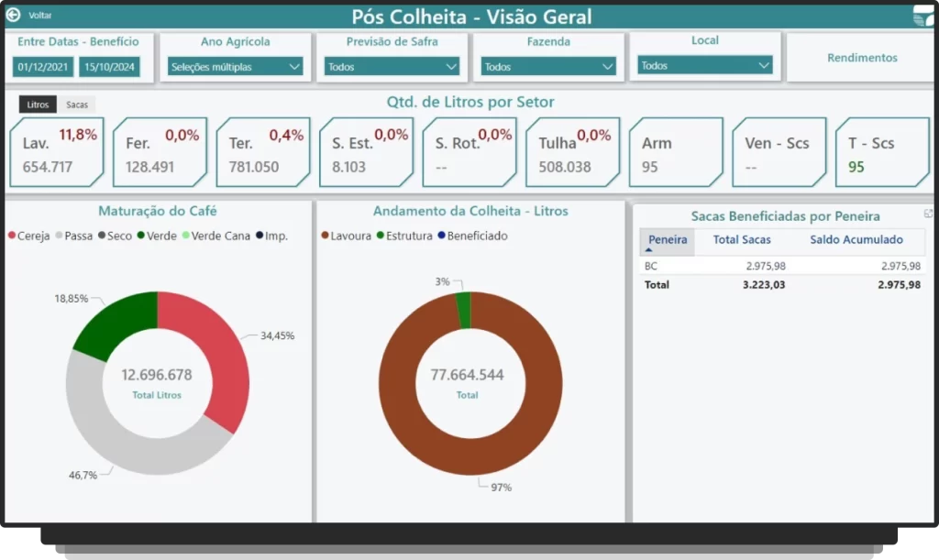Expand the Ano Agrícola dropdown
Image resolution: width=939 pixels, height=560 pixels.
(x=236, y=67)
